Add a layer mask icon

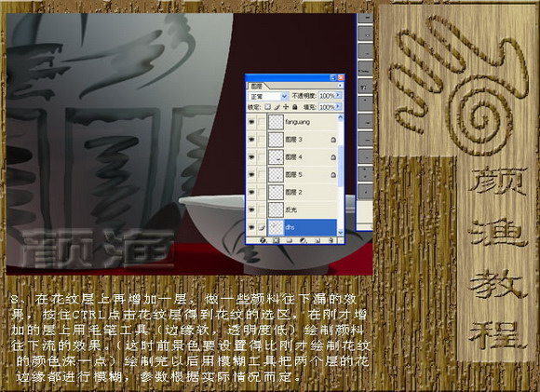pyautogui.click(x=277, y=240)
